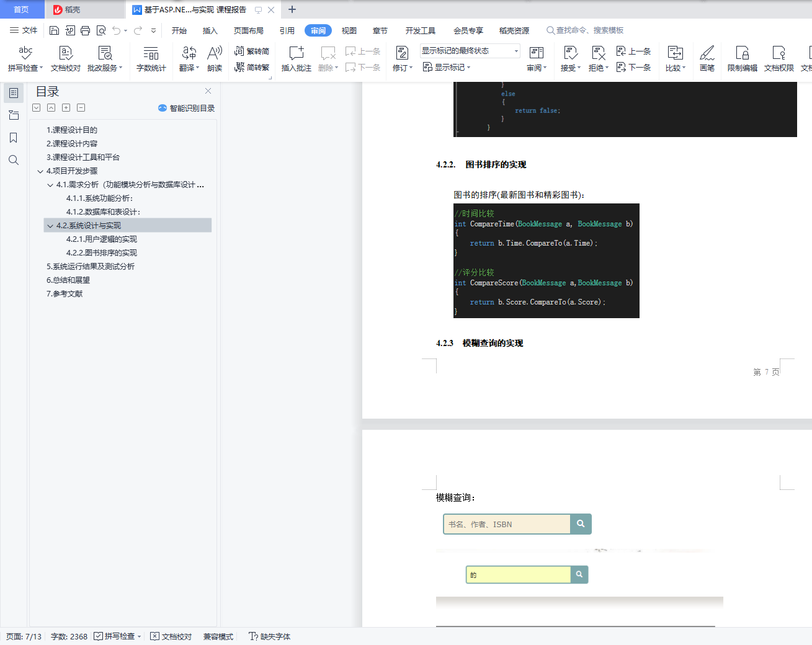The width and height of the screenshot is (812, 645).
Task: Expand the Reject (拒绝) dropdown arrow
Action: 607,68
